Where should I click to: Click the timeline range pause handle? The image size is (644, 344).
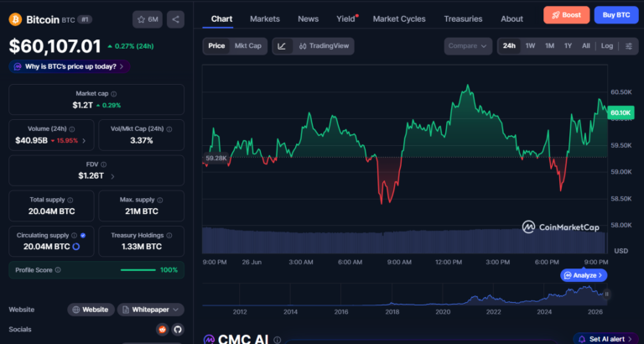point(606,294)
